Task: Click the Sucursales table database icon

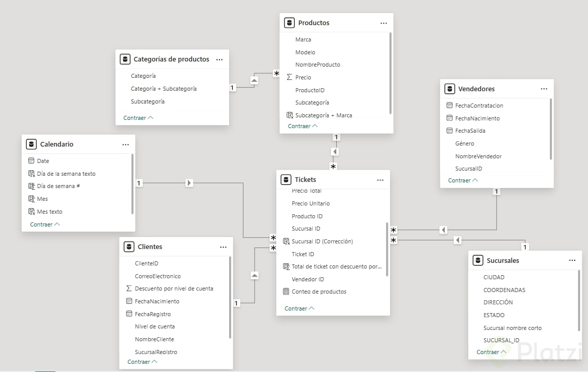Action: point(478,260)
